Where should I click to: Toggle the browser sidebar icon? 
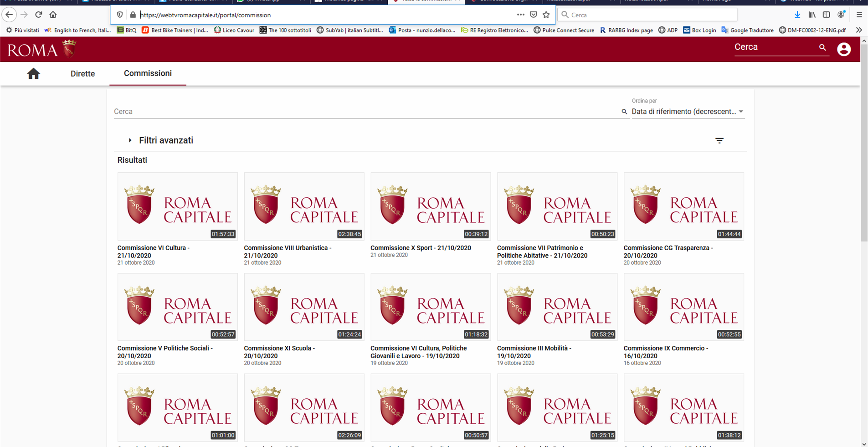coord(827,15)
